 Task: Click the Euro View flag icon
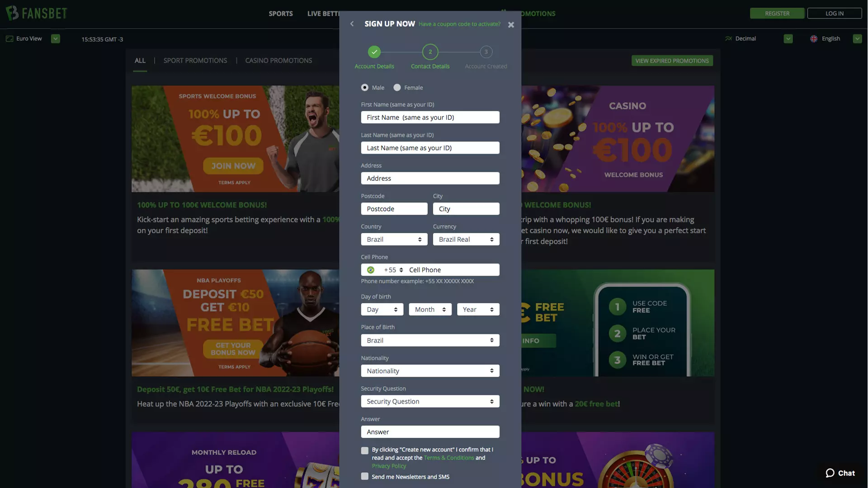point(9,38)
